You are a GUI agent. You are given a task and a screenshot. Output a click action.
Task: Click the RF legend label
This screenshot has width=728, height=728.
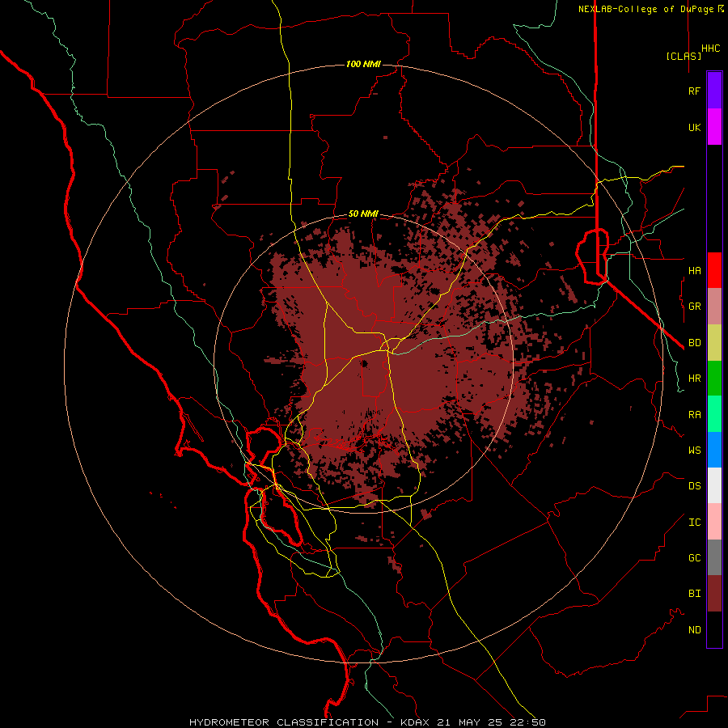tap(694, 91)
